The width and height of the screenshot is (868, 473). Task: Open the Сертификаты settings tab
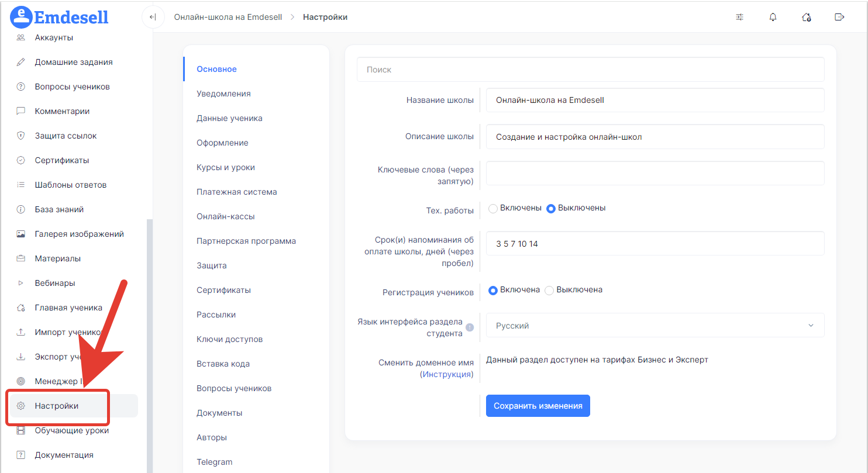(x=223, y=290)
